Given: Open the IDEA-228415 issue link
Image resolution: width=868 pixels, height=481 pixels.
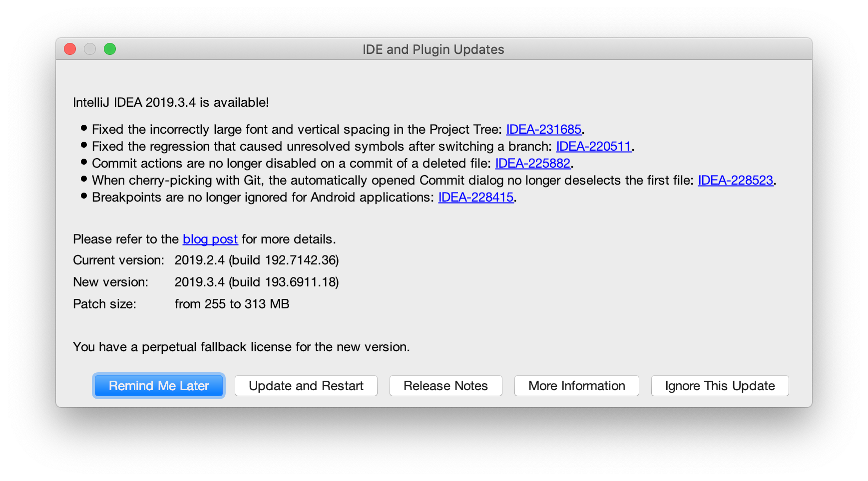Looking at the screenshot, I should [475, 197].
